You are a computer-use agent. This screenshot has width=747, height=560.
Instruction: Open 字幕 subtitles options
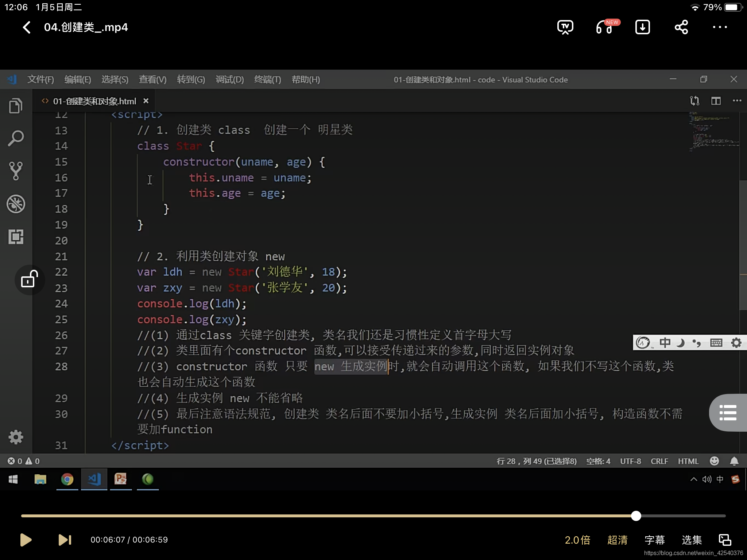click(655, 540)
